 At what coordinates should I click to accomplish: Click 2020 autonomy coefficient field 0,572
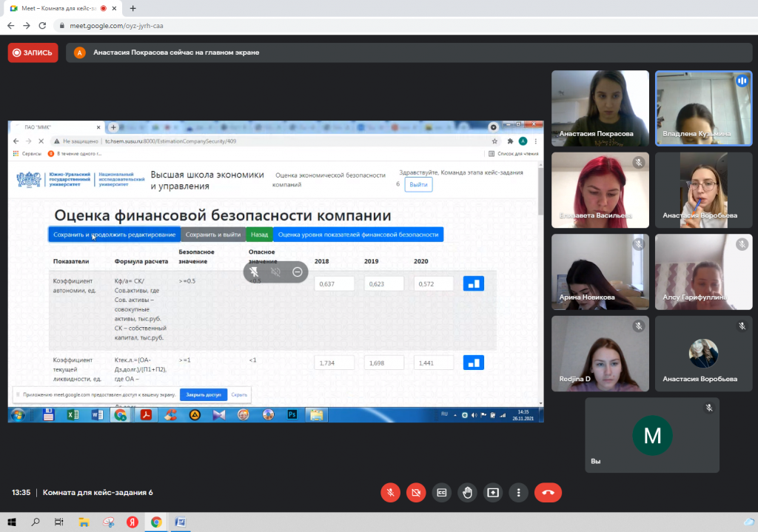click(x=434, y=283)
